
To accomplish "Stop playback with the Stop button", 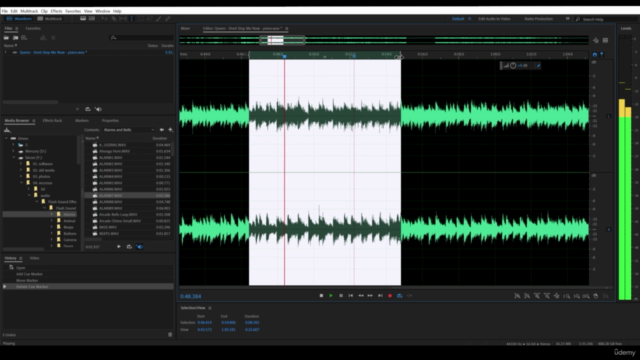I will click(x=321, y=296).
